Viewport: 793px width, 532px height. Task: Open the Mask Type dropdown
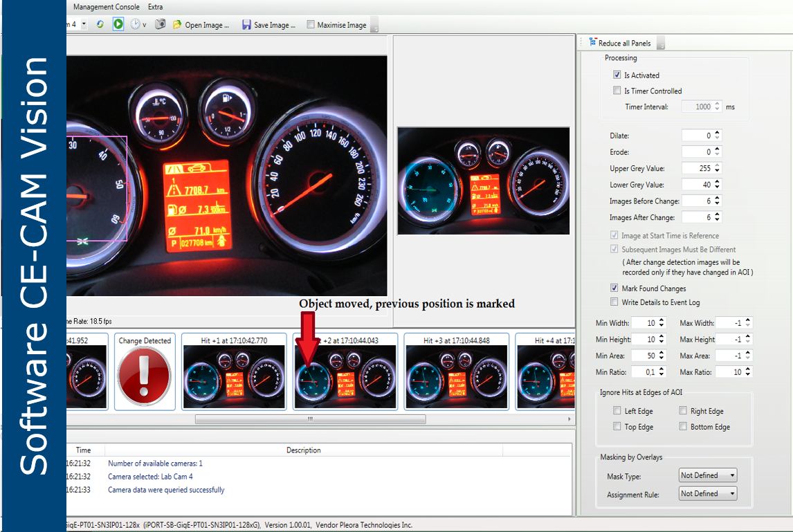pyautogui.click(x=708, y=475)
